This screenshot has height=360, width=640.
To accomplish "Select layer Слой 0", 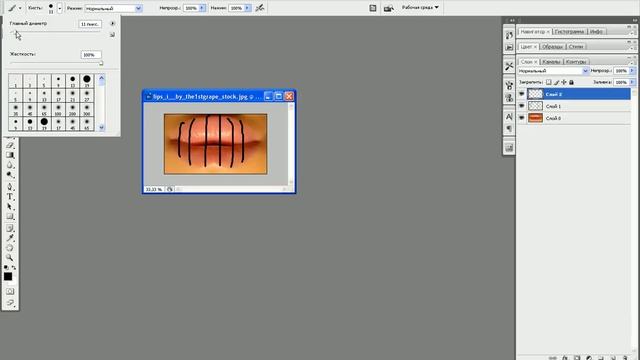I will coord(578,118).
